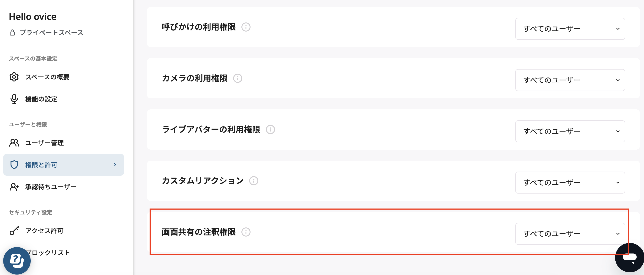Expand the 権限と許可 chevron in sidebar

coord(115,164)
